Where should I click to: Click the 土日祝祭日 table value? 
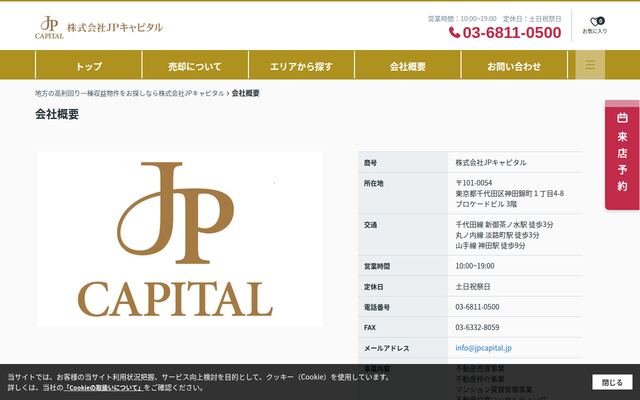click(473, 287)
